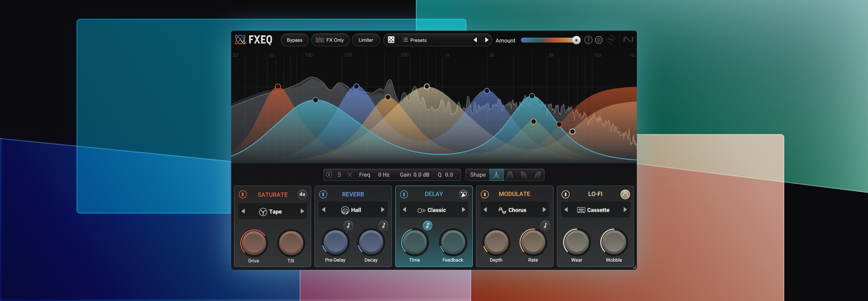Click the REVERB module title
The width and height of the screenshot is (868, 301).
coord(353,194)
